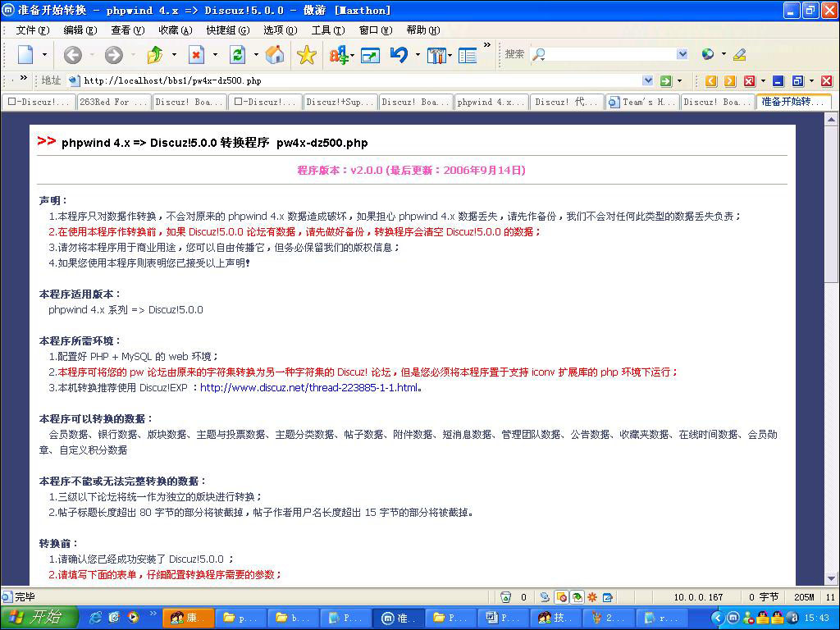Open the Refresh dropdown arrow
The height and width of the screenshot is (630, 840).
pyautogui.click(x=256, y=55)
